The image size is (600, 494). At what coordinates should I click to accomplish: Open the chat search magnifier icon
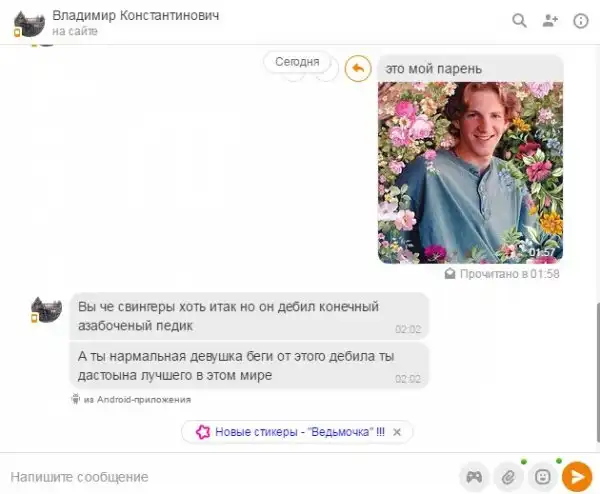pos(519,20)
